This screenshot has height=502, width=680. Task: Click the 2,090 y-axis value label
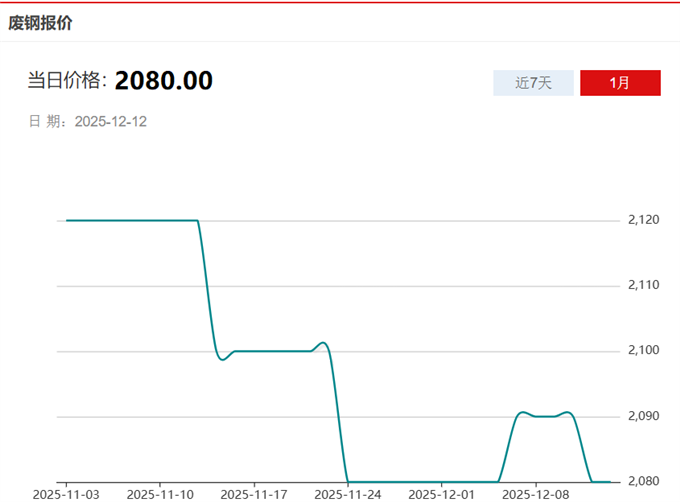(645, 416)
